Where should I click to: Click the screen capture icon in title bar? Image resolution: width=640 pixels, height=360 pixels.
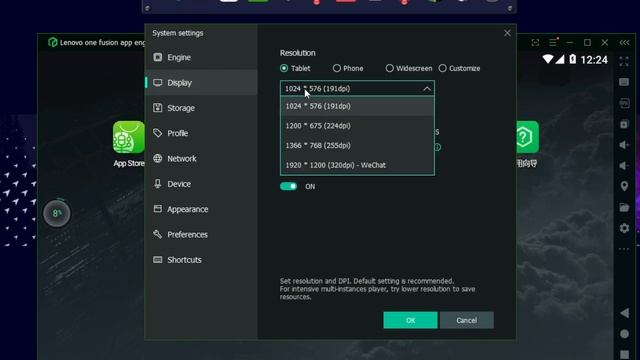(535, 42)
